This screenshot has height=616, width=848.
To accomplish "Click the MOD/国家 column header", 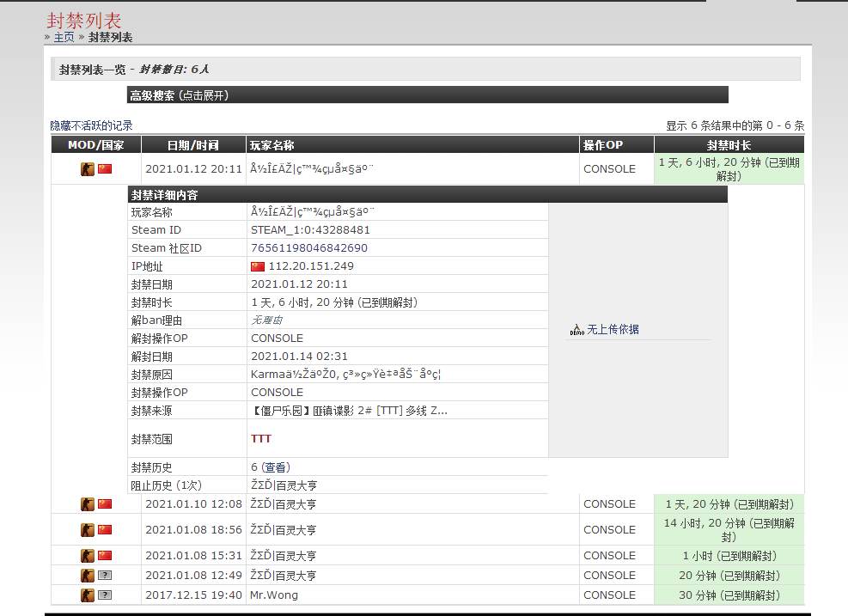I will (x=96, y=144).
